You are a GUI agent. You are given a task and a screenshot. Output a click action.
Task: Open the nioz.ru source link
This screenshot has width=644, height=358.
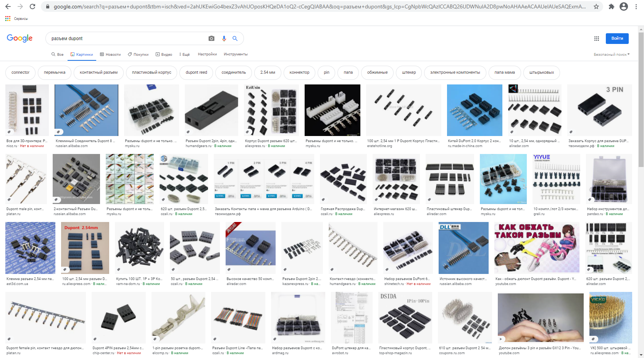pyautogui.click(x=12, y=146)
